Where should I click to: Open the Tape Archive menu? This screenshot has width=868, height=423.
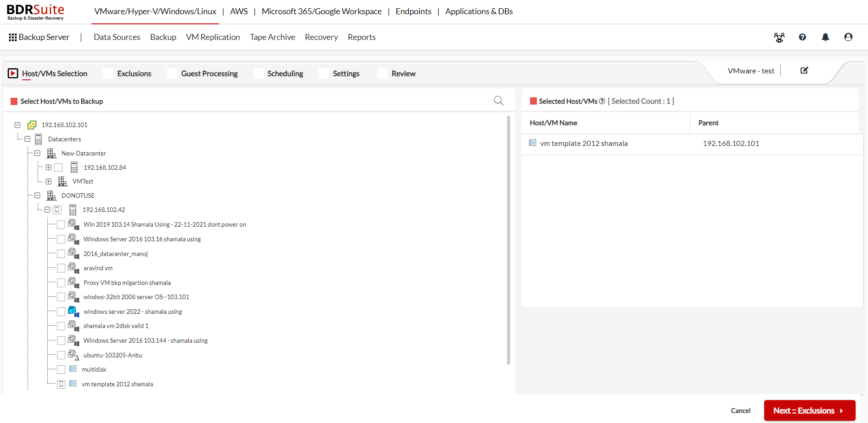tap(272, 37)
